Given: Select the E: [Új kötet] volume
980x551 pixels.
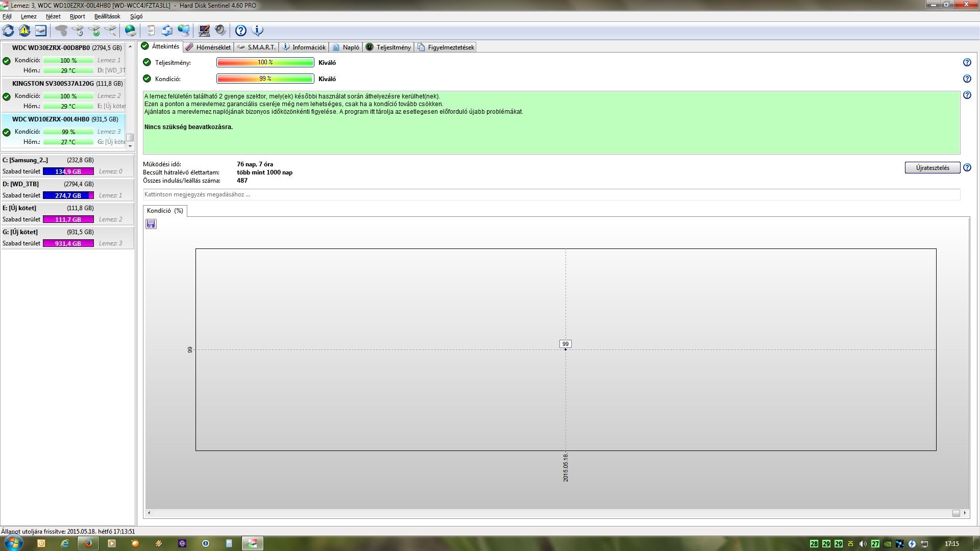Looking at the screenshot, I should pyautogui.click(x=67, y=214).
